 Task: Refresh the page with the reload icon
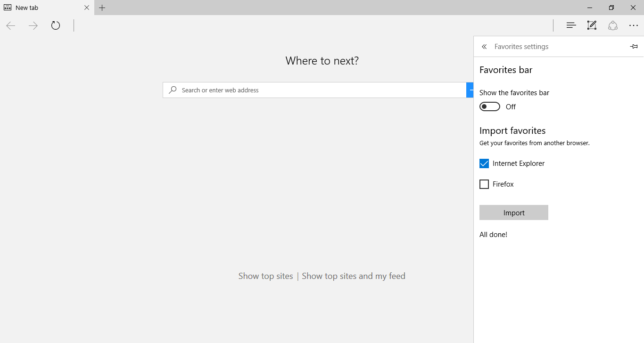click(56, 25)
